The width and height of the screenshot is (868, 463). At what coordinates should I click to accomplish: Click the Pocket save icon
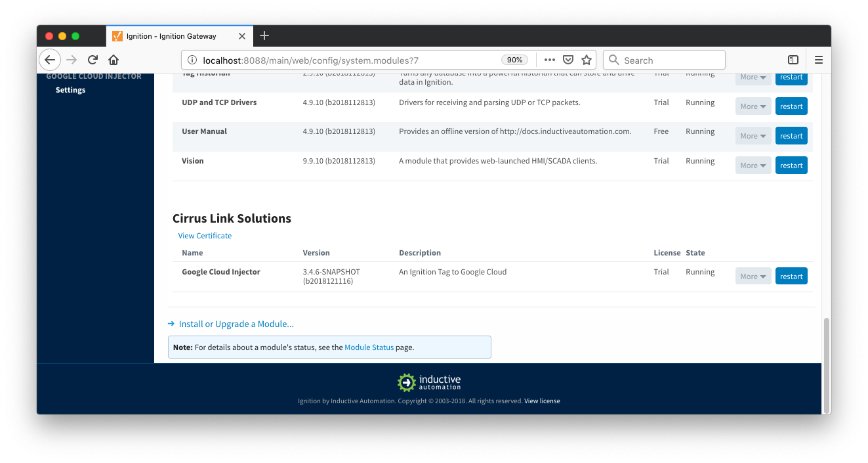point(568,60)
